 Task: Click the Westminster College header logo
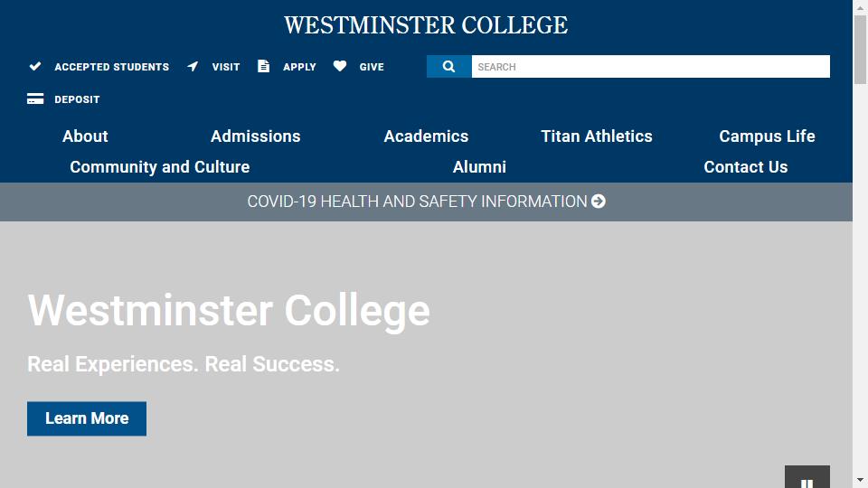pyautogui.click(x=426, y=25)
